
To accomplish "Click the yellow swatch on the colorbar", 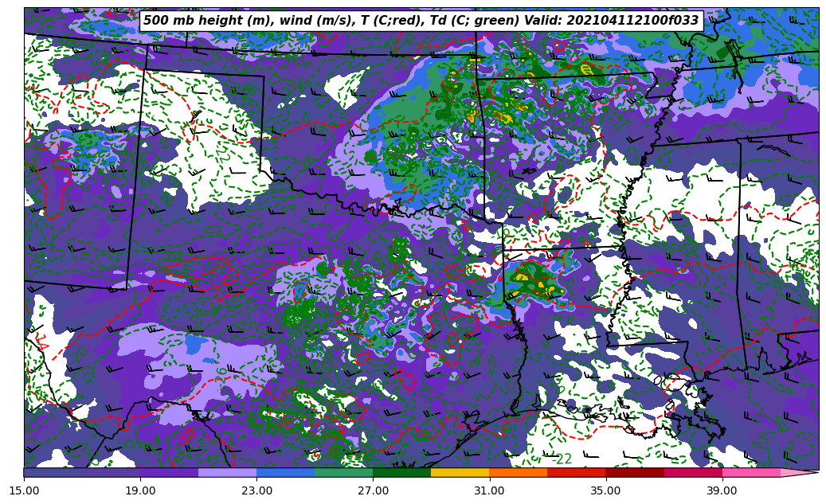I will click(460, 472).
